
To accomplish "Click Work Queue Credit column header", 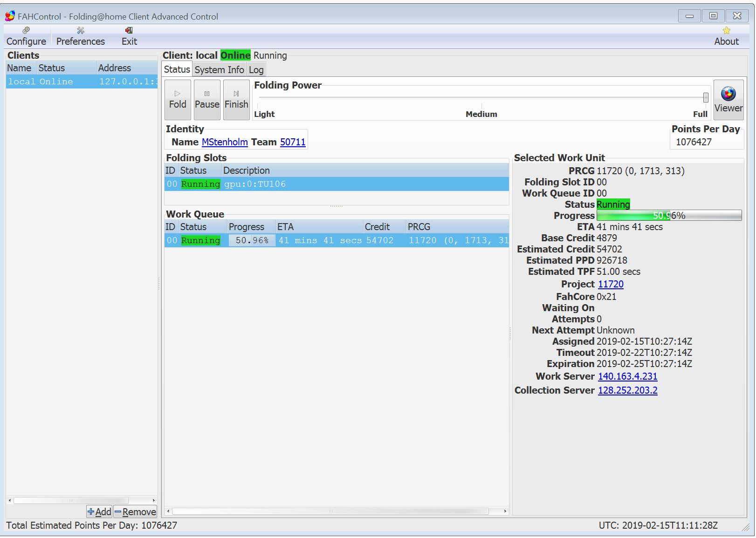I will (384, 227).
